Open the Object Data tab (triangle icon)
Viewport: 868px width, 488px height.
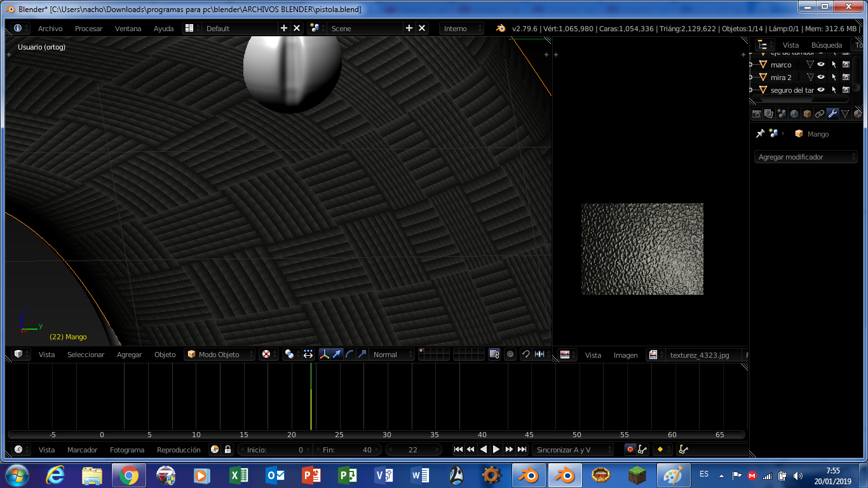845,114
